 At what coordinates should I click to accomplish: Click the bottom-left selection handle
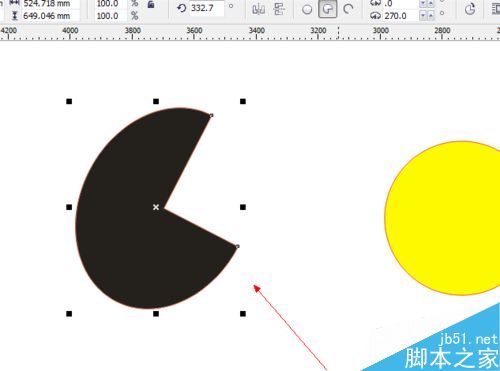point(69,314)
